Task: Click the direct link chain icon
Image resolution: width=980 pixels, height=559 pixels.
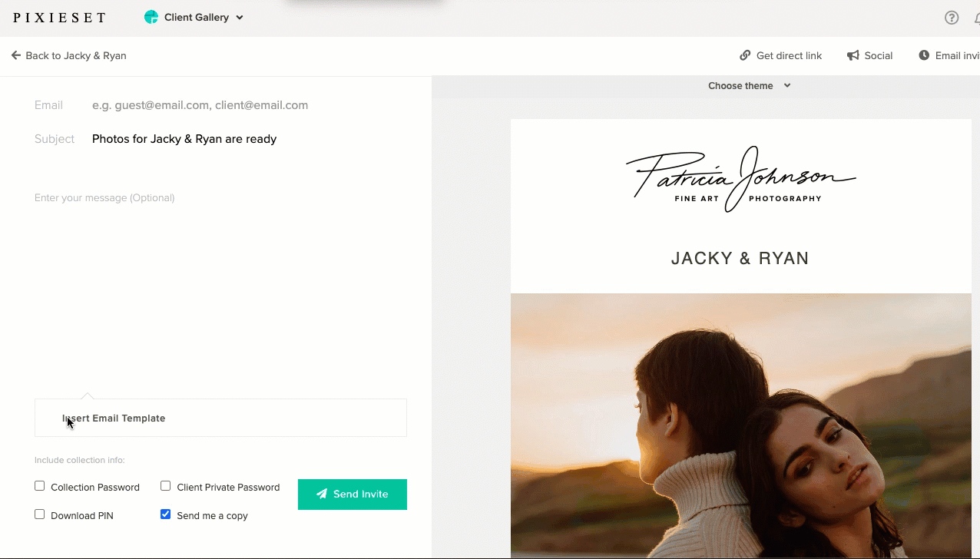Action: point(745,55)
